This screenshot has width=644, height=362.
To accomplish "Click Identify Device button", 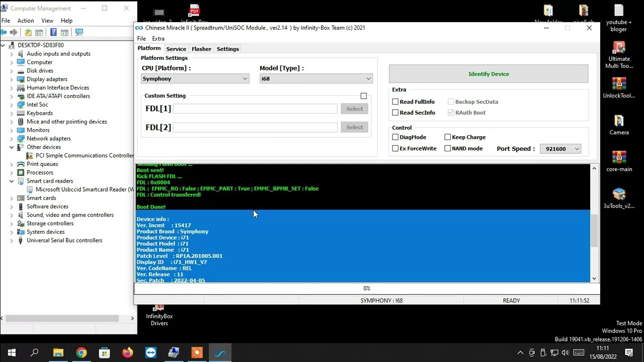I will [489, 74].
